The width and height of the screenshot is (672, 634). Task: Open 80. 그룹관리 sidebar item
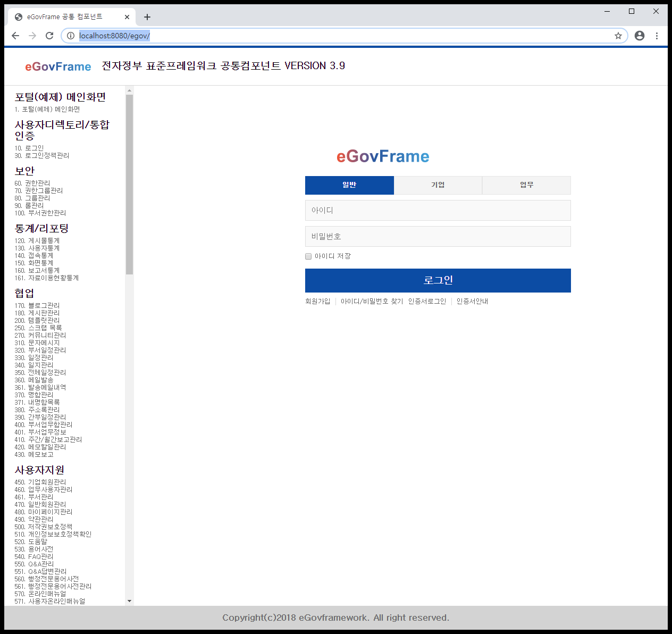pos(32,198)
